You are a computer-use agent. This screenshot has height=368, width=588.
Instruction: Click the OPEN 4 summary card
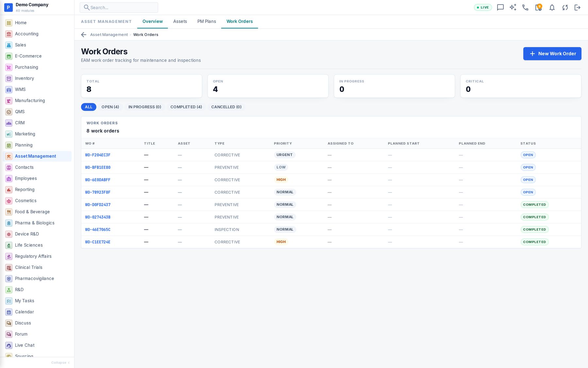click(x=268, y=86)
